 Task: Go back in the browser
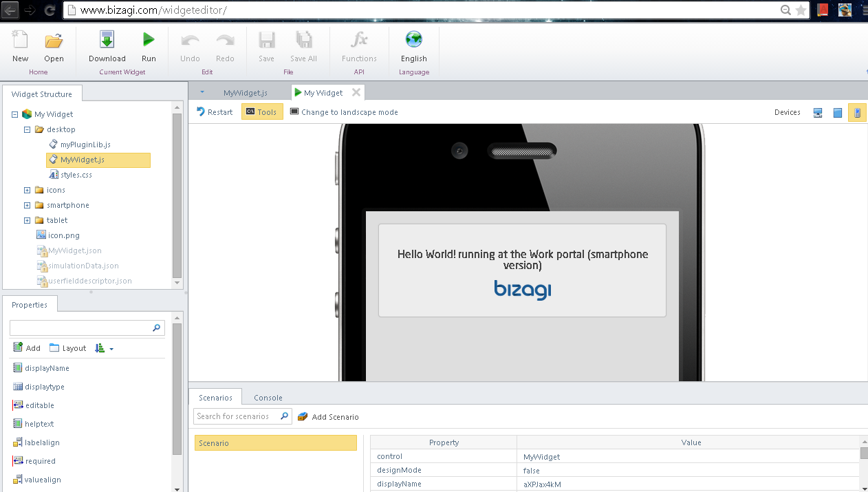point(10,10)
